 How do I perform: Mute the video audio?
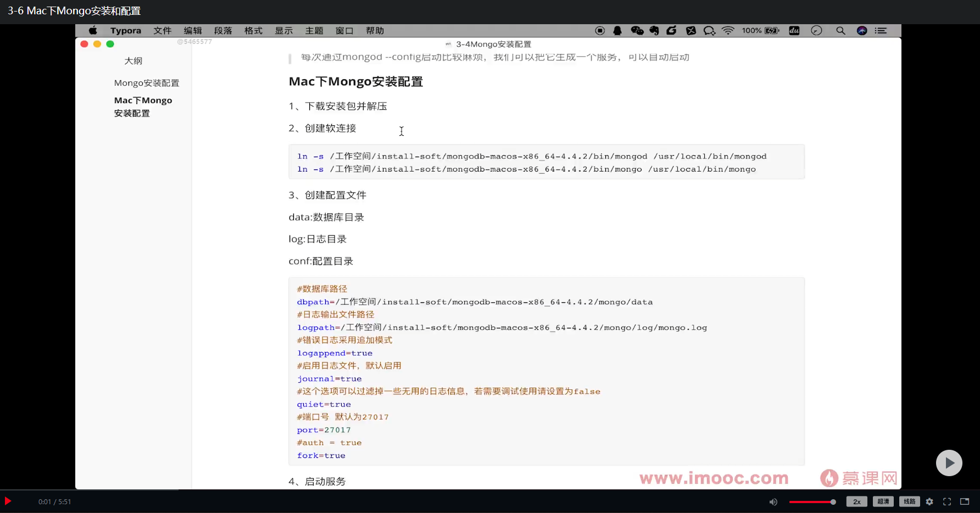773,501
